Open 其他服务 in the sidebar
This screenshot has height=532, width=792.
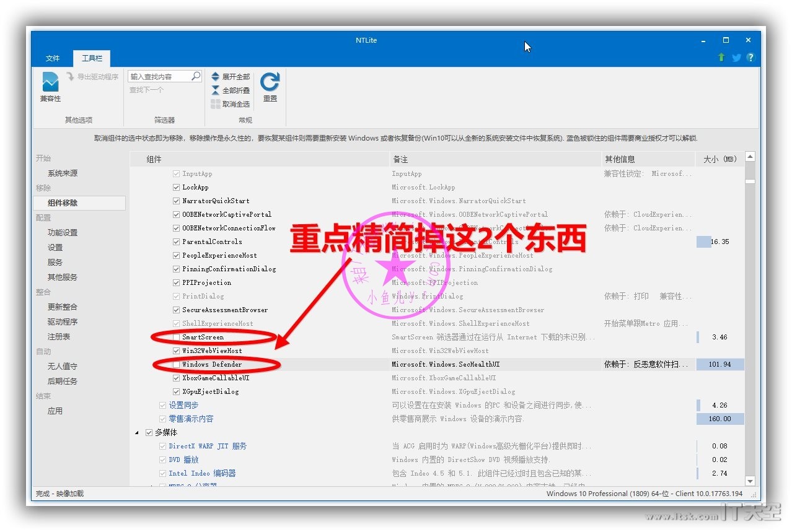(63, 277)
